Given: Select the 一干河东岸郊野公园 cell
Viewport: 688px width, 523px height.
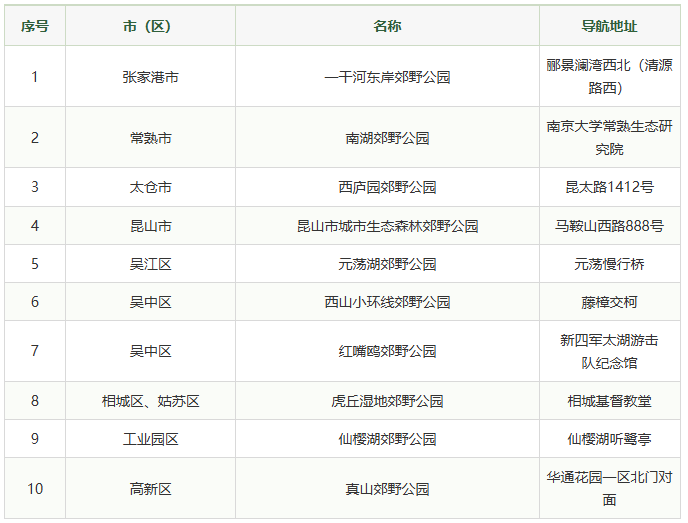Looking at the screenshot, I should [387, 77].
